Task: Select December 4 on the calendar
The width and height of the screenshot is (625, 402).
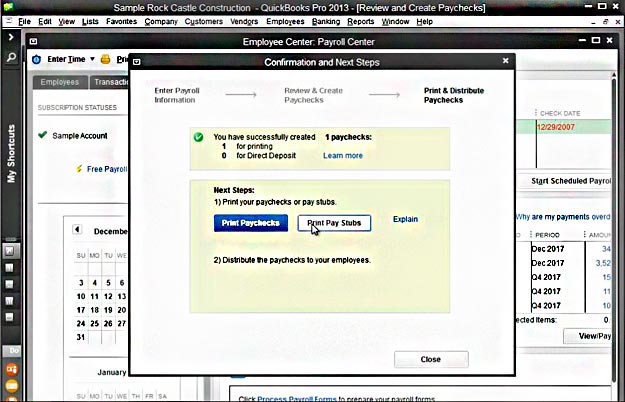Action: [x=94, y=283]
